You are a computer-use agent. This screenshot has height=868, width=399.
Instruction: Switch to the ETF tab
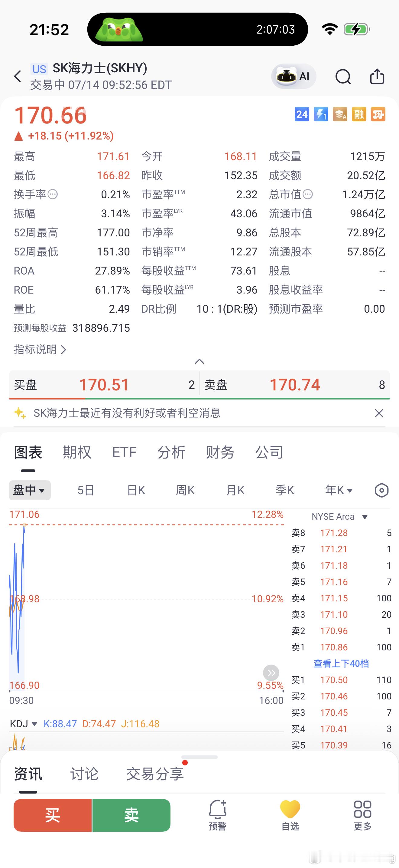[x=124, y=452]
